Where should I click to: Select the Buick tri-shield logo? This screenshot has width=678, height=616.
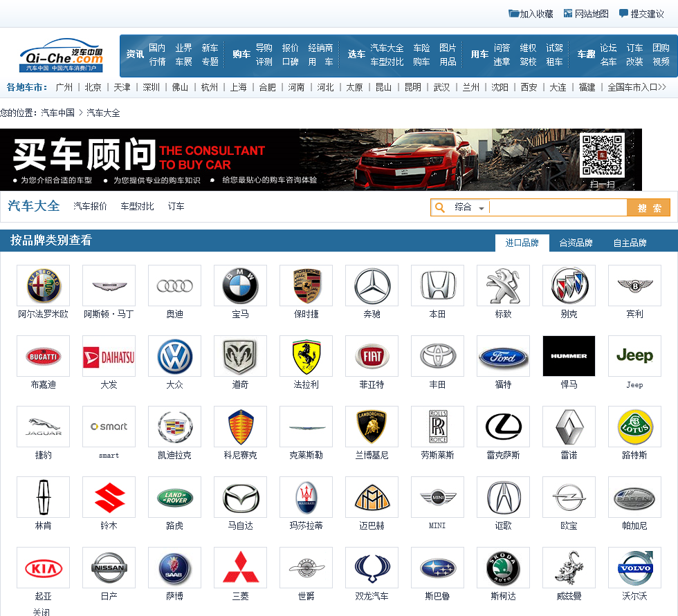coord(569,286)
